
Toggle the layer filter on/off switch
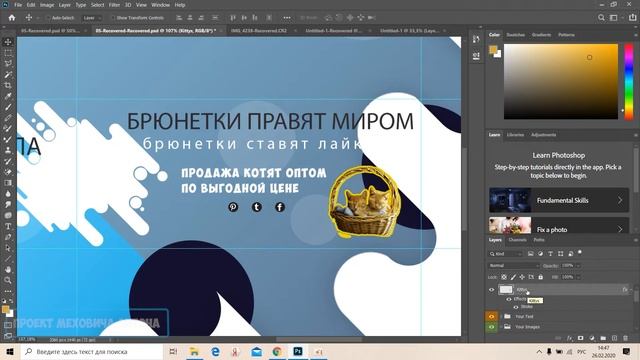(580, 253)
